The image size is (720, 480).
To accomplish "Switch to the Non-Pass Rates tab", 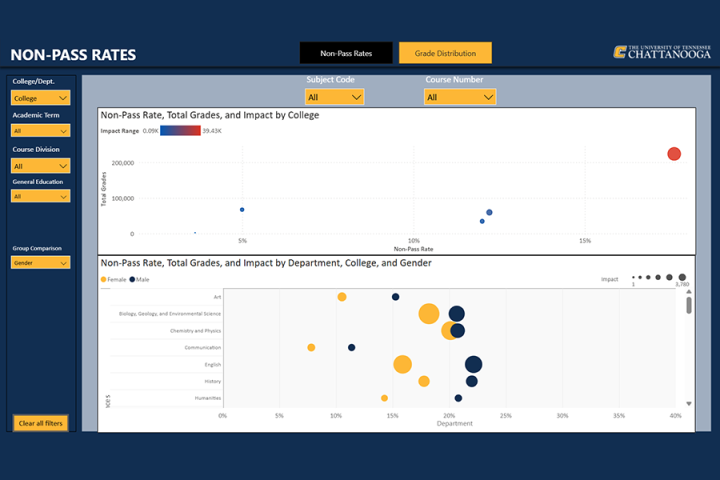I will [x=346, y=53].
